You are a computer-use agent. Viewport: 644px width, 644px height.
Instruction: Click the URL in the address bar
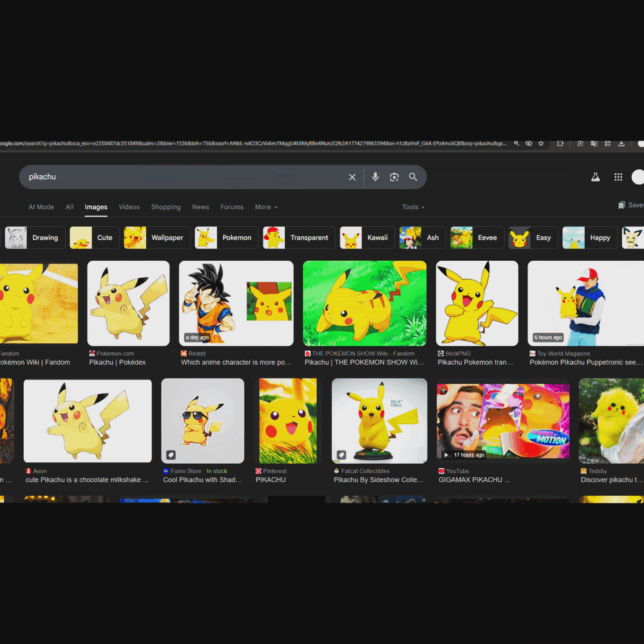click(x=253, y=144)
